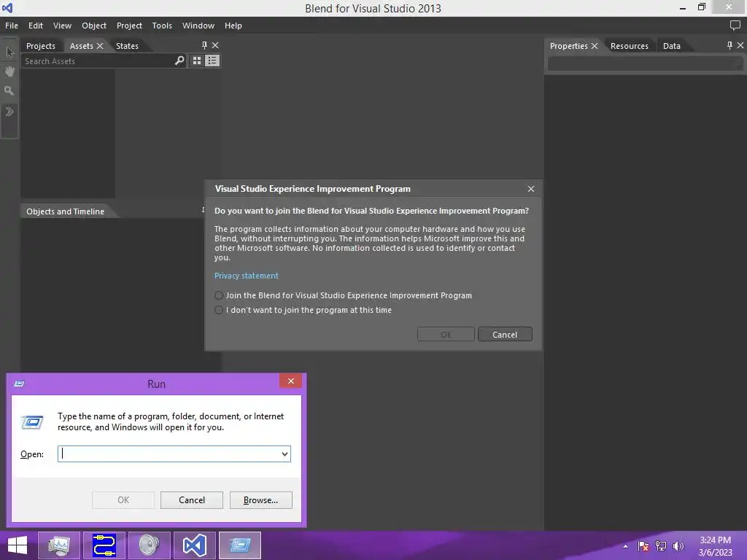The image size is (747, 560).
Task: Close the Run dialog
Action: [290, 381]
